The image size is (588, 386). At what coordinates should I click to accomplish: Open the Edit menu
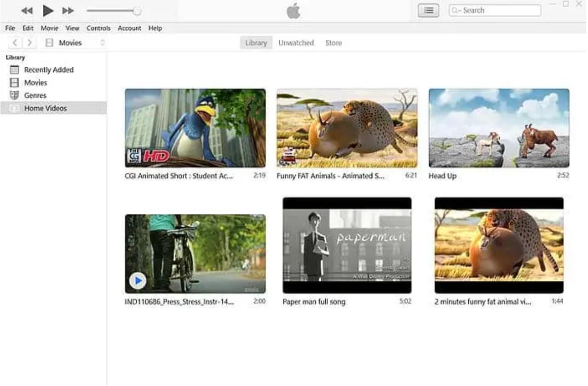(x=28, y=28)
